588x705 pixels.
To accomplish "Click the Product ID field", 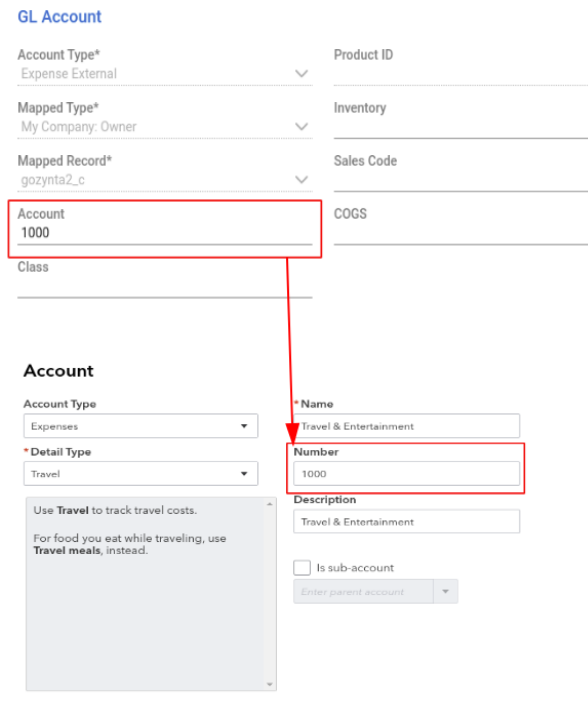I will [461, 74].
